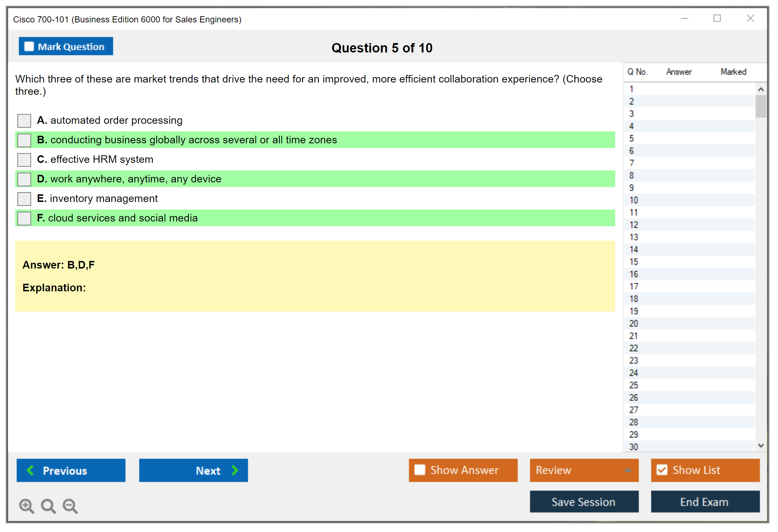Toggle the Mark Question checkbox
The width and height of the screenshot is (778, 532).
tap(29, 46)
